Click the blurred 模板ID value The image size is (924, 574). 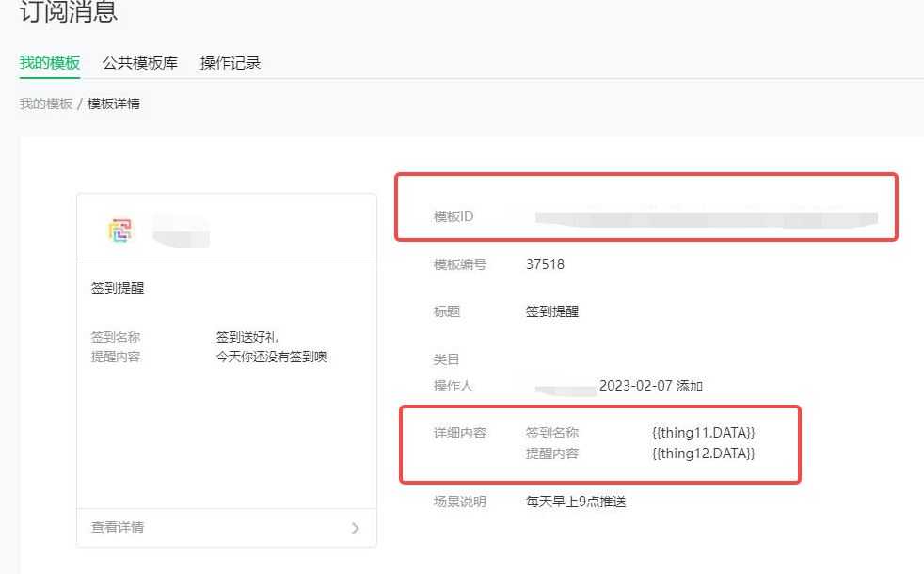(706, 217)
